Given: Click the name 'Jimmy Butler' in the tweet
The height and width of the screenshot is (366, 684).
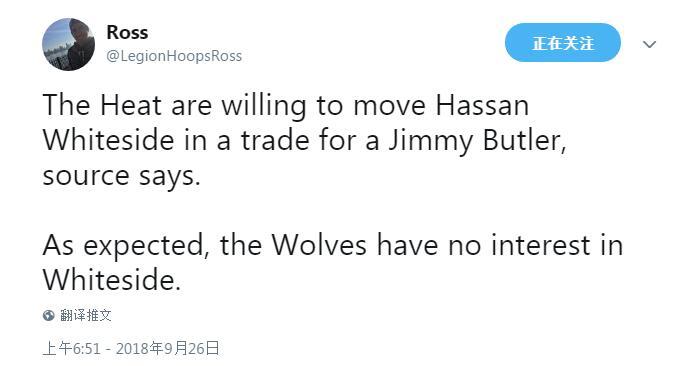Looking at the screenshot, I should (x=477, y=142).
